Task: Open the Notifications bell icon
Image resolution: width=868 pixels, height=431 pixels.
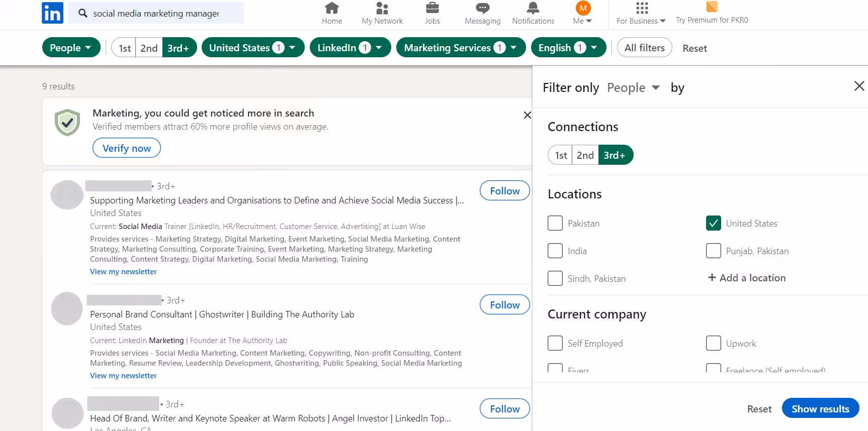Action: coord(533,8)
